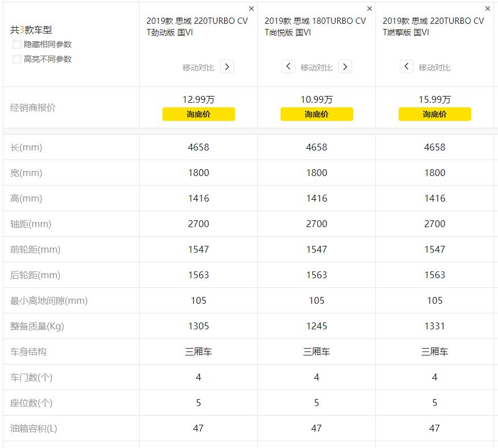Move the 燃擎版 column left with arrow
The image size is (498, 448).
[407, 66]
